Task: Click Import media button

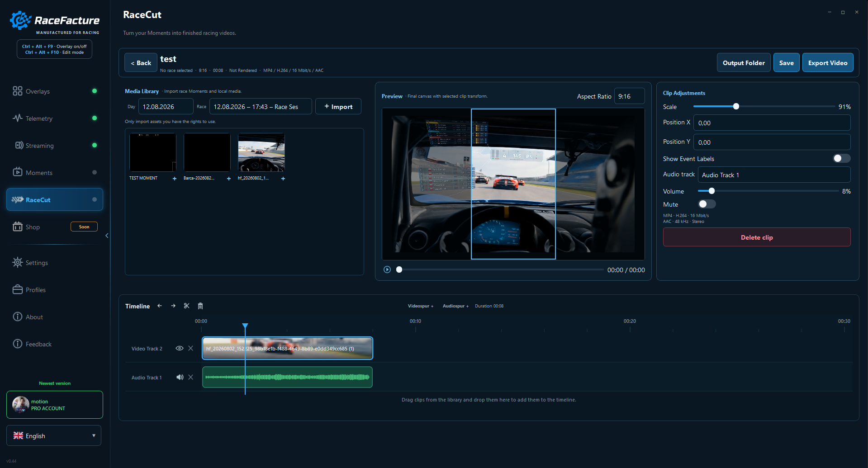Action: point(338,107)
